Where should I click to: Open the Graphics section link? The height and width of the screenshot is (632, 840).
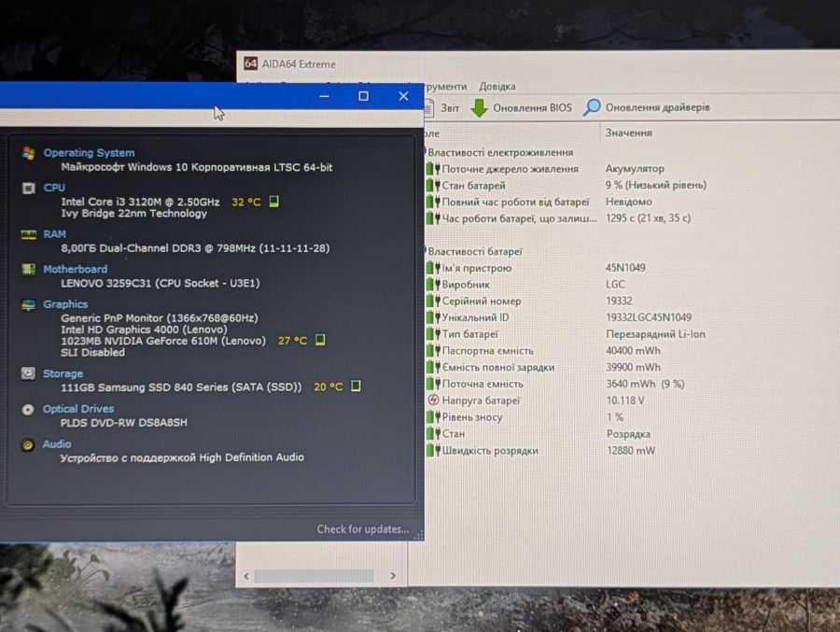click(x=65, y=304)
